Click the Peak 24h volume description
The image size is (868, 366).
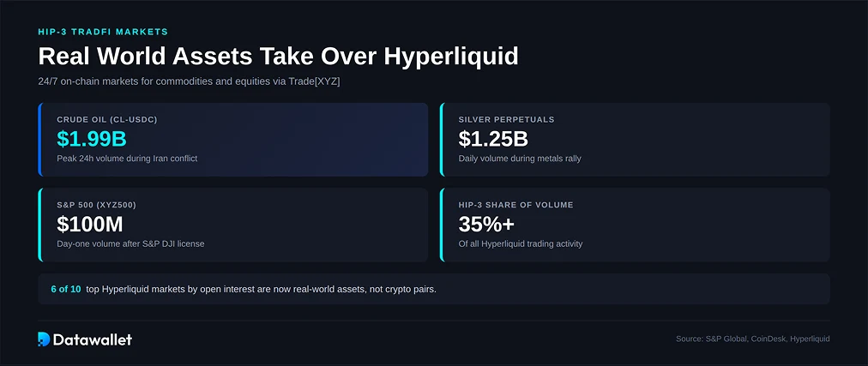point(127,159)
